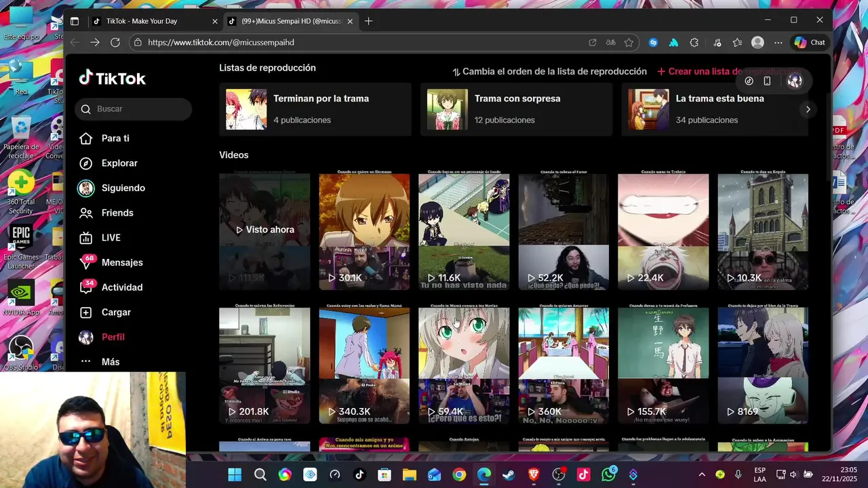Viewport: 868px width, 488px height.
Task: Open profile avatar in floating pill
Action: pos(795,81)
